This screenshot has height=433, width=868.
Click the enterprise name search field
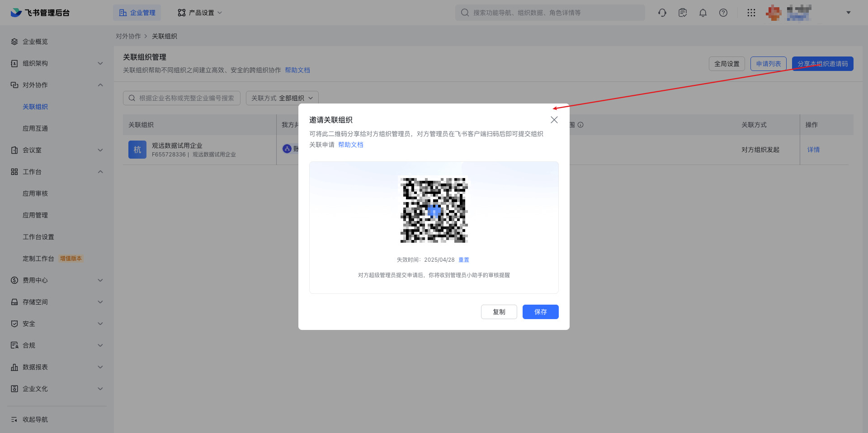click(182, 98)
